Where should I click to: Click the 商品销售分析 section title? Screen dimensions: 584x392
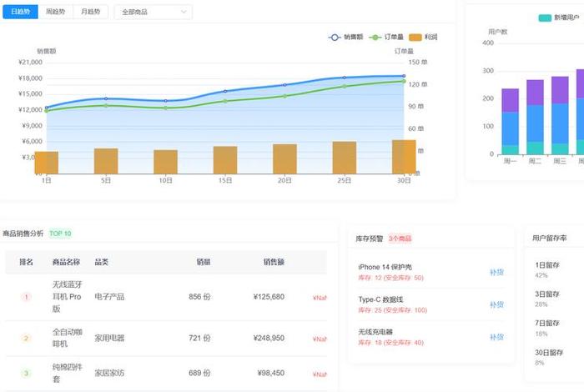click(x=23, y=234)
